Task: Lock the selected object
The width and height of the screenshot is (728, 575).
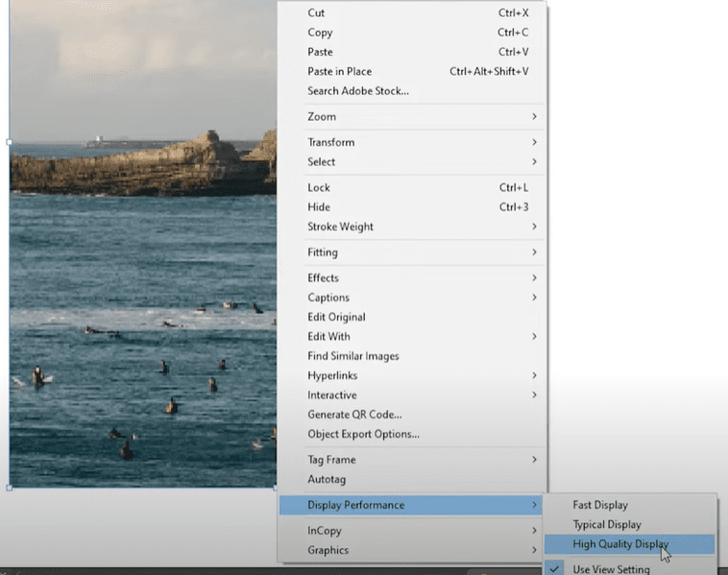Action: coord(412,187)
